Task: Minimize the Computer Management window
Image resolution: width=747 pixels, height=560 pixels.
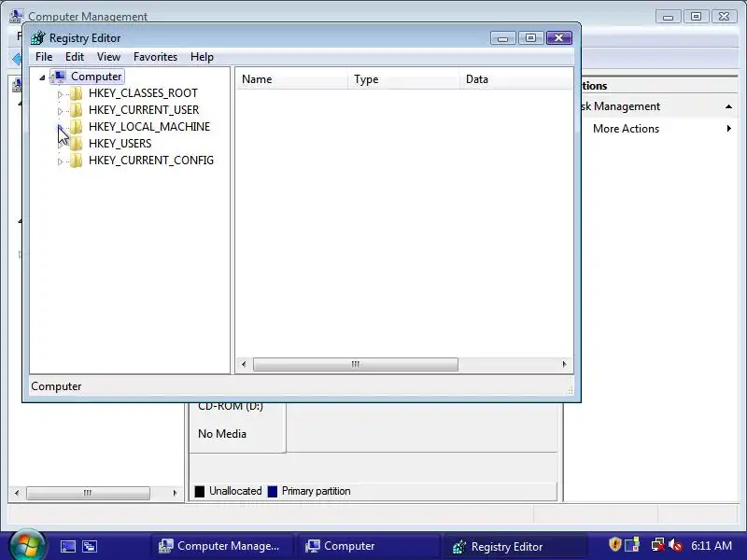Action: tap(668, 17)
